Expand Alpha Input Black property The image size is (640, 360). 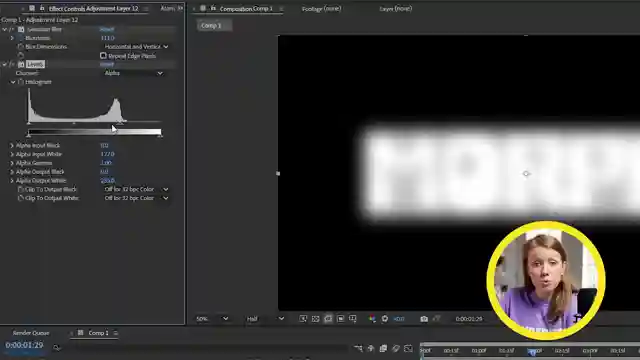click(12, 145)
